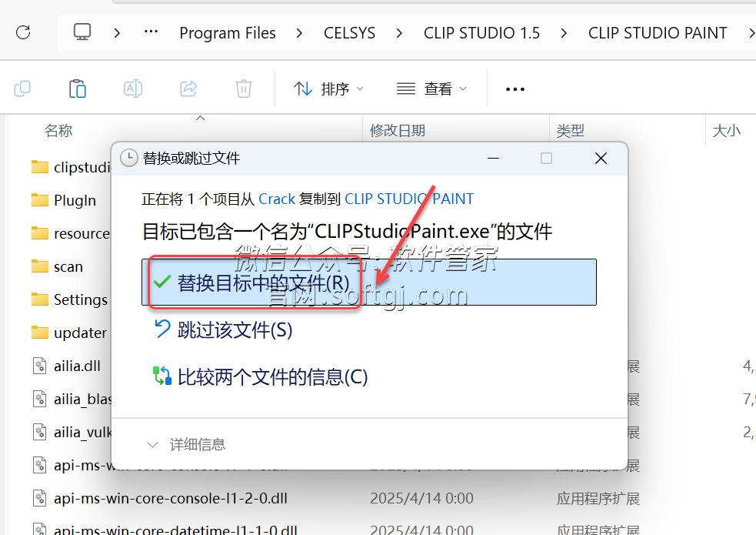Click the Delete trash icon in the toolbar
Image resolution: width=756 pixels, height=535 pixels.
point(243,88)
